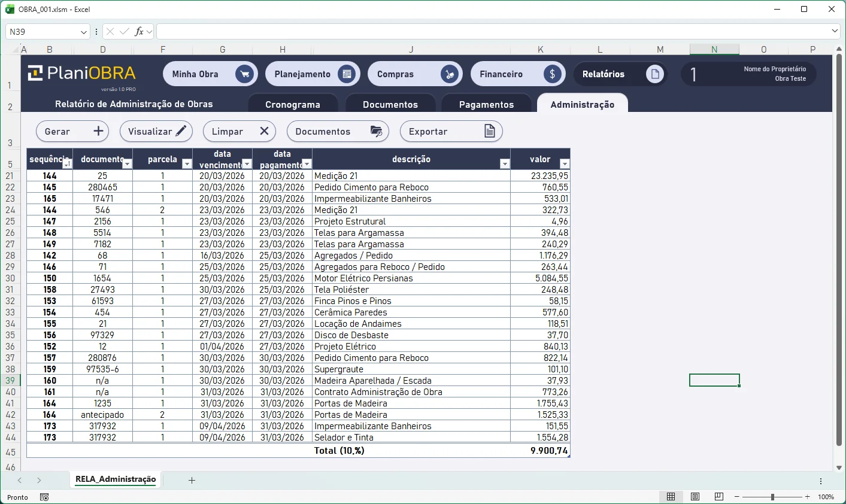Screen dimensions: 846x504
Task: Click the Exportar button
Action: [451, 131]
